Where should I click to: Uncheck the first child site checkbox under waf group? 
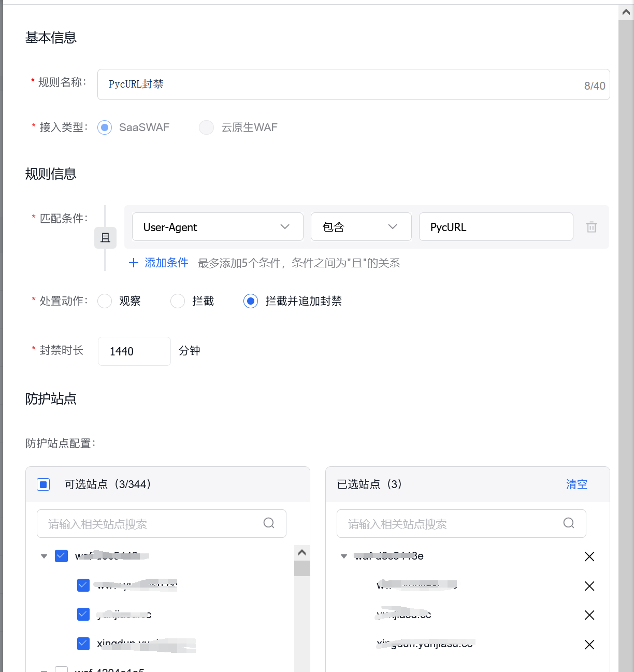[x=83, y=585]
